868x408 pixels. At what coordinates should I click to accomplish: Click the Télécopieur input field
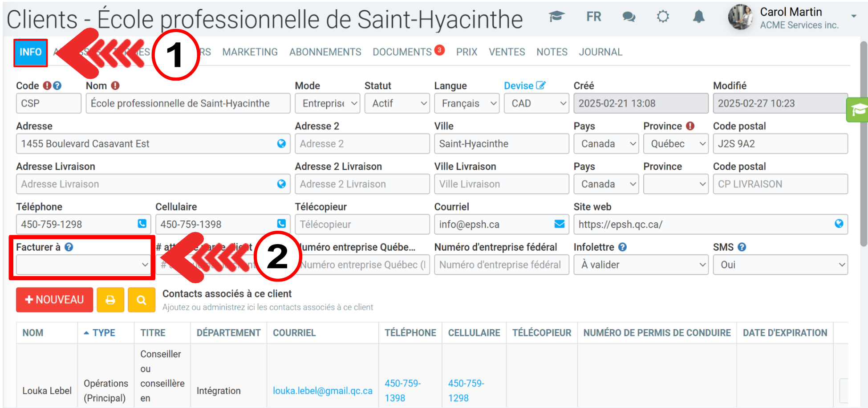pyautogui.click(x=362, y=224)
